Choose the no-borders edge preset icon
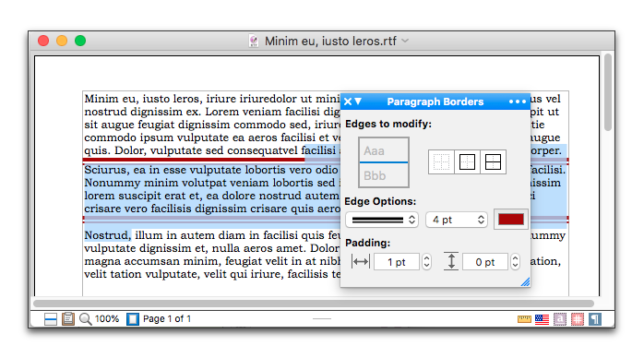Viewport: 644px width, 358px height. (441, 161)
